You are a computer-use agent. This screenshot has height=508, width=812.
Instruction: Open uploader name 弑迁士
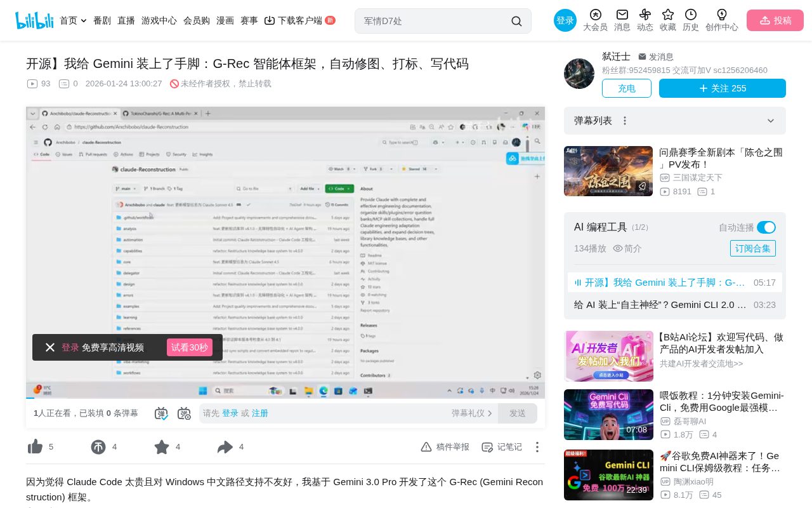616,57
